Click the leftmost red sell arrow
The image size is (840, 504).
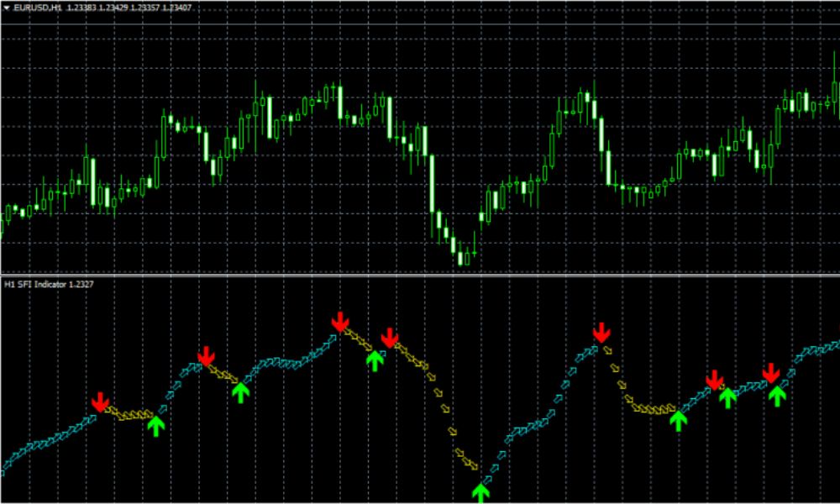[101, 402]
